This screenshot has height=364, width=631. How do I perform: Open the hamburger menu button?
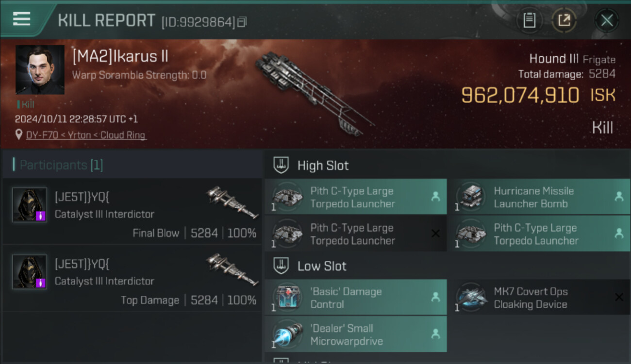pos(22,19)
